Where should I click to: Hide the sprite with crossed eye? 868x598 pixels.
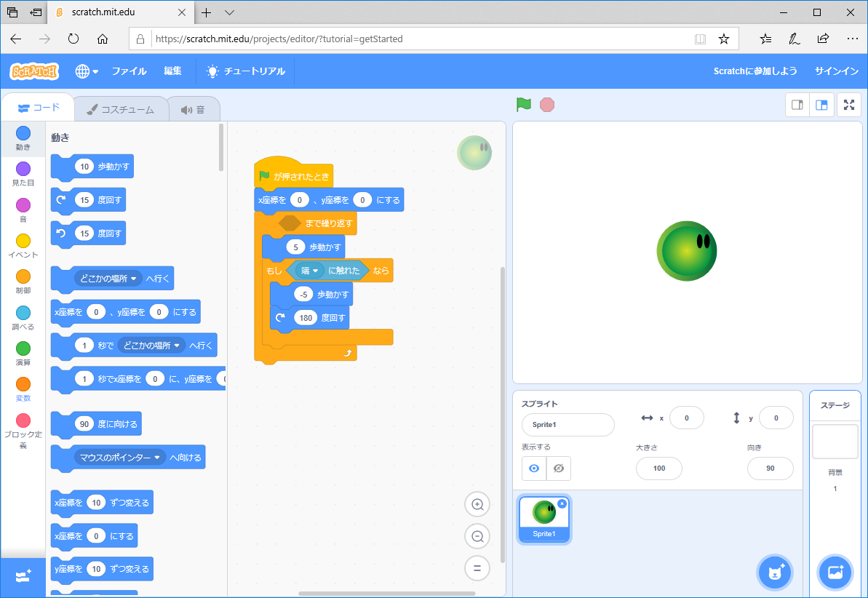click(559, 469)
